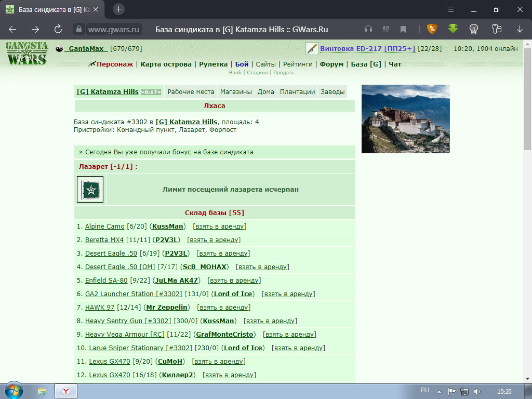Open the Windows Start button
The image size is (532, 399).
coord(14,391)
